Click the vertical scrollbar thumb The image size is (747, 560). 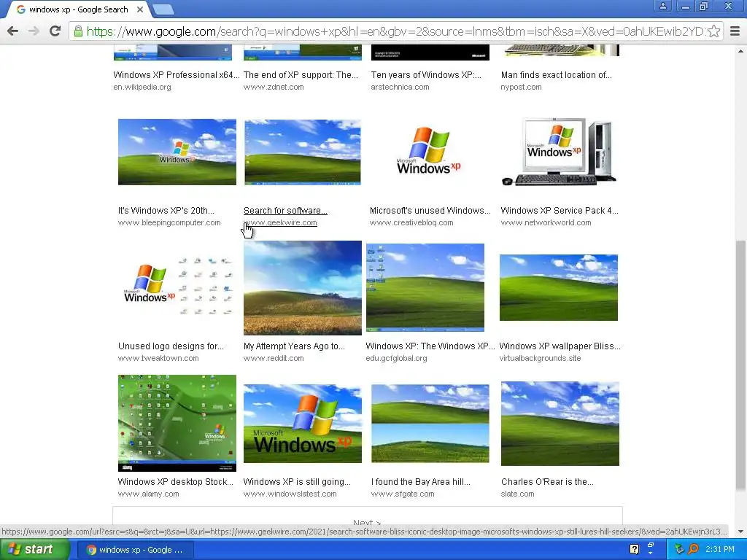(x=741, y=365)
